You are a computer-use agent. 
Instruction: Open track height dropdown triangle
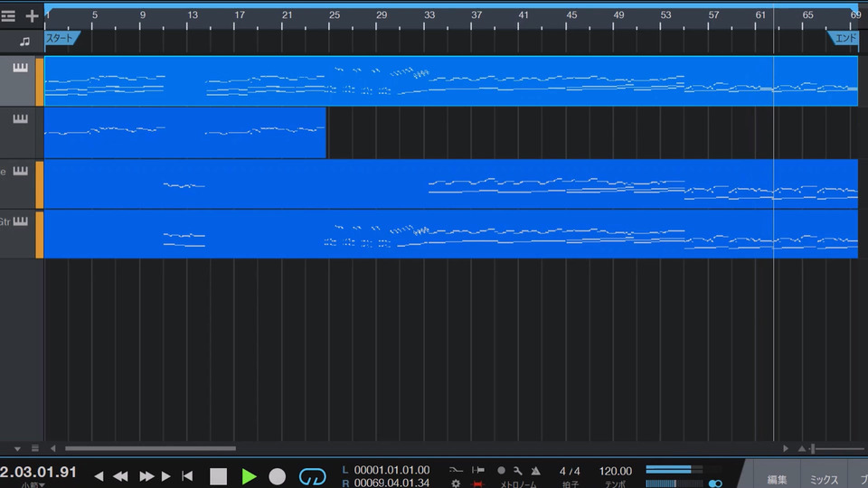coord(17,449)
